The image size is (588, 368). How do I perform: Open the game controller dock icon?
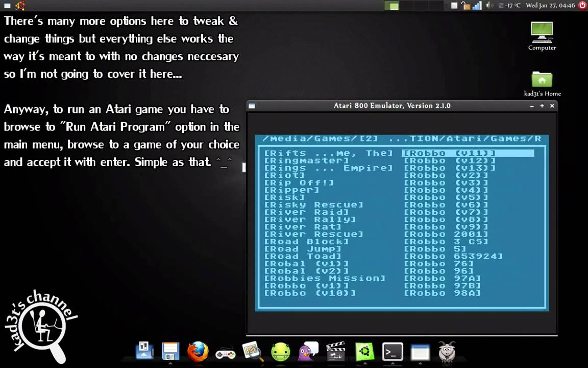(x=226, y=354)
